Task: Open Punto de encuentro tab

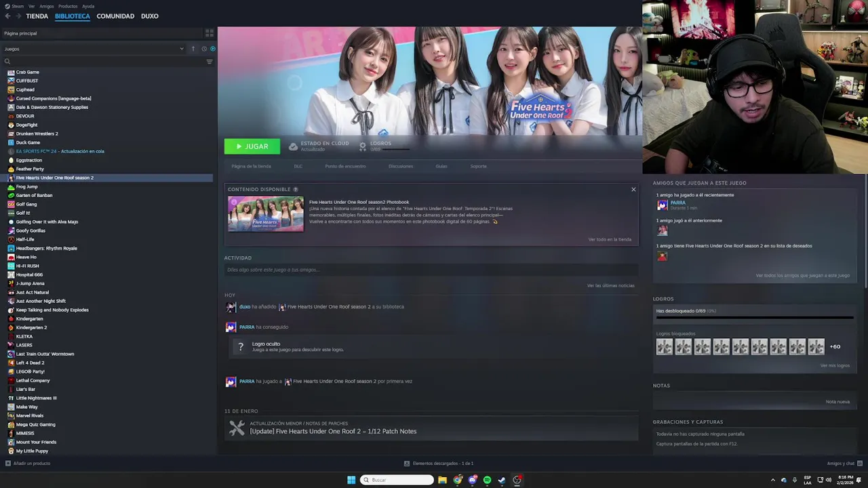Action: (x=345, y=166)
